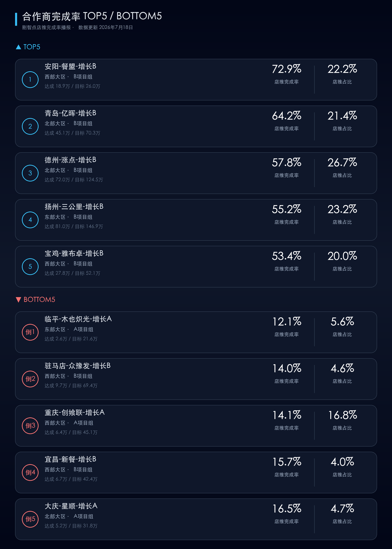The width and height of the screenshot is (392, 549).
Task: Click the rank 2 circle badge
Action: pyautogui.click(x=30, y=126)
